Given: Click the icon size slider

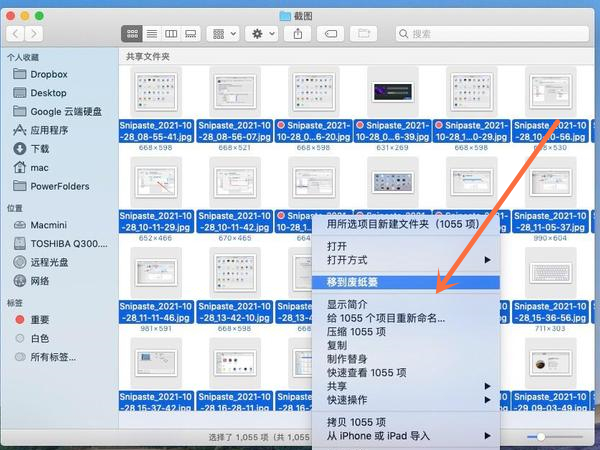Looking at the screenshot, I should (541, 437).
